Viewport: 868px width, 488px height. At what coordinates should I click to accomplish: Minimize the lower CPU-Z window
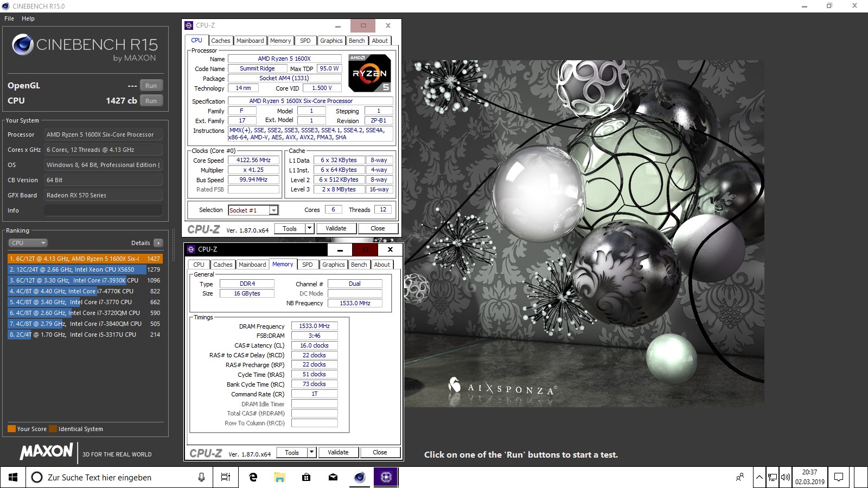340,249
